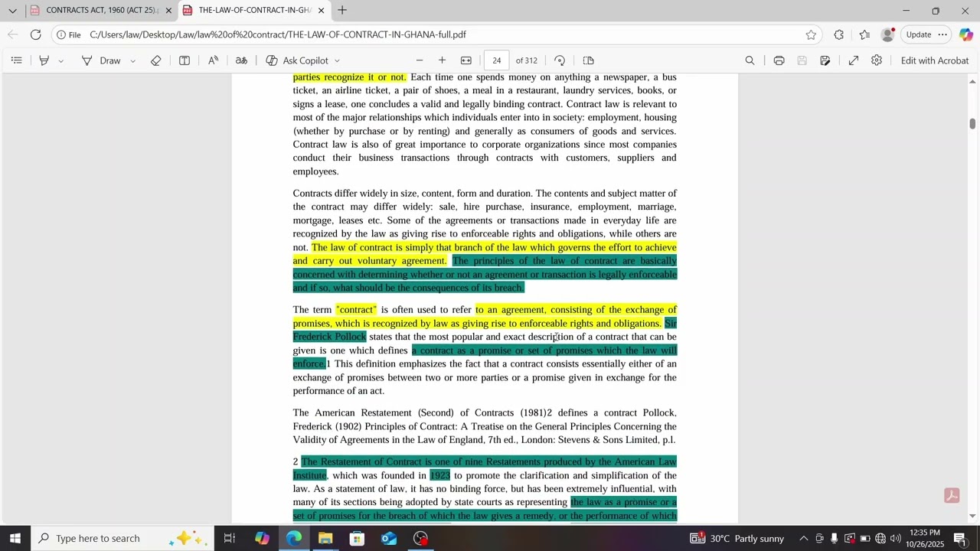Select the Erase tool
Screen dimensions: 980x551
(156, 60)
